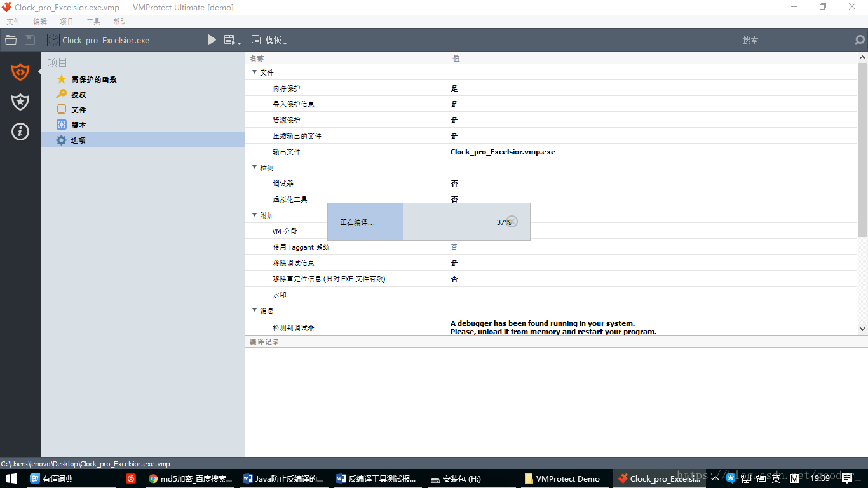
Task: Toggle 导入保护信息 value 是
Action: pyautogui.click(x=454, y=104)
